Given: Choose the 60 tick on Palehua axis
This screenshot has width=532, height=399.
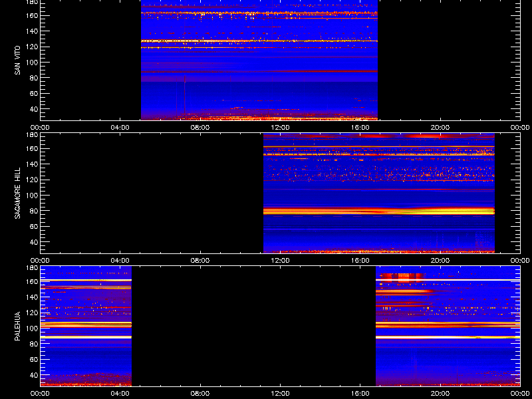Looking at the screenshot, I should (34, 360).
